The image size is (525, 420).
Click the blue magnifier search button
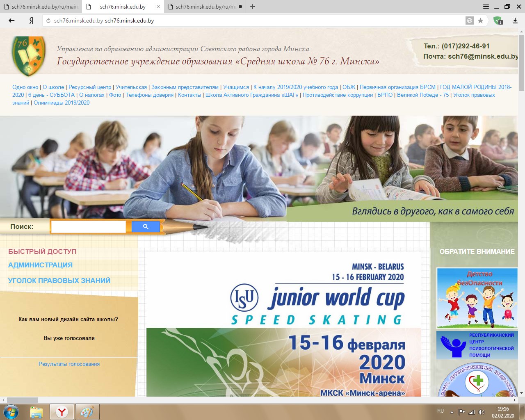pos(146,226)
